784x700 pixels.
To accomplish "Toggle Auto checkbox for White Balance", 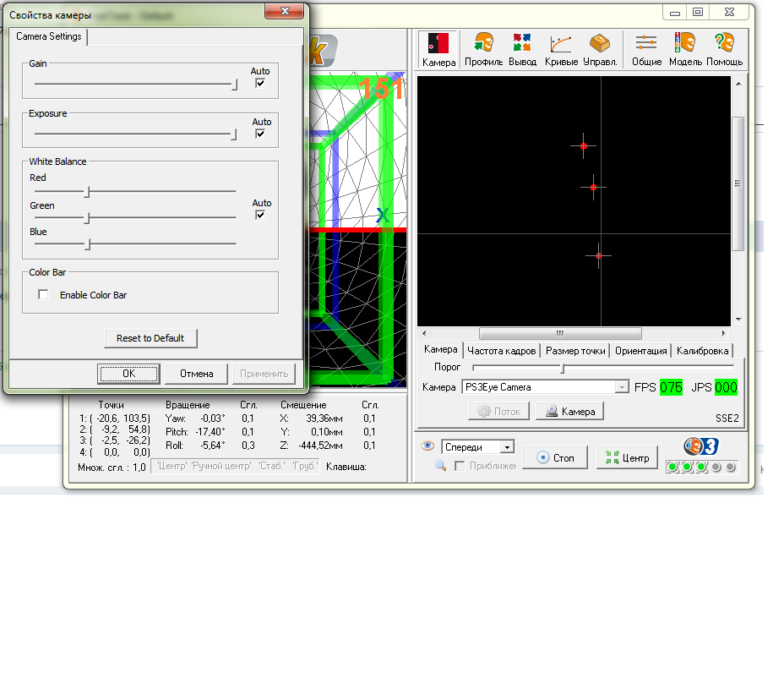I will (260, 215).
